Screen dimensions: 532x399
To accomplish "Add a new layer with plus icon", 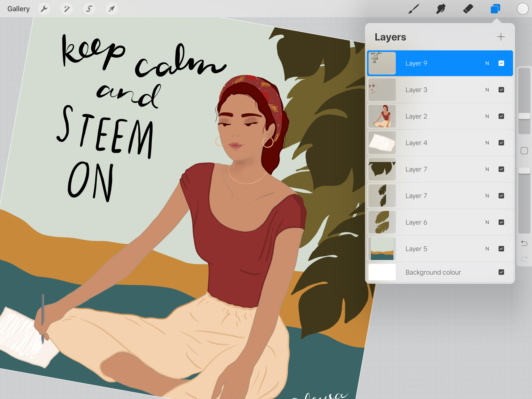I will click(x=501, y=37).
